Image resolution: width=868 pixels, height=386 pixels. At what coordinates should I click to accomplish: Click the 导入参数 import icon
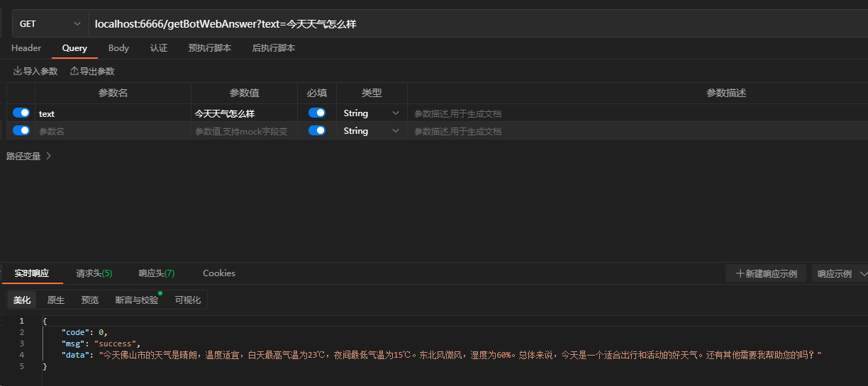coord(18,72)
